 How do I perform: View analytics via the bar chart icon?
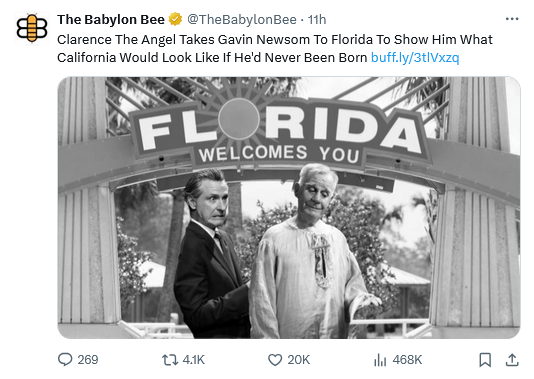click(x=380, y=360)
